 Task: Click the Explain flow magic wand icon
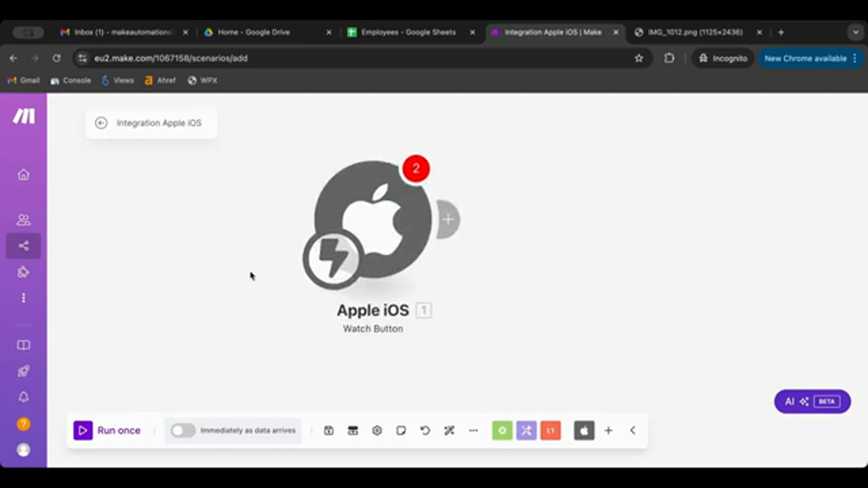coord(449,430)
